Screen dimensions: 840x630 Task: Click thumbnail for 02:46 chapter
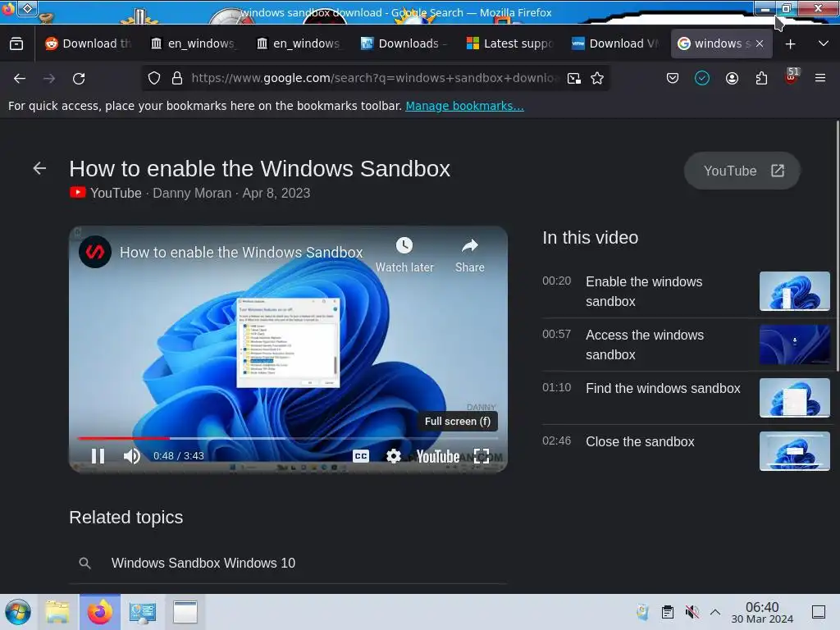(794, 451)
